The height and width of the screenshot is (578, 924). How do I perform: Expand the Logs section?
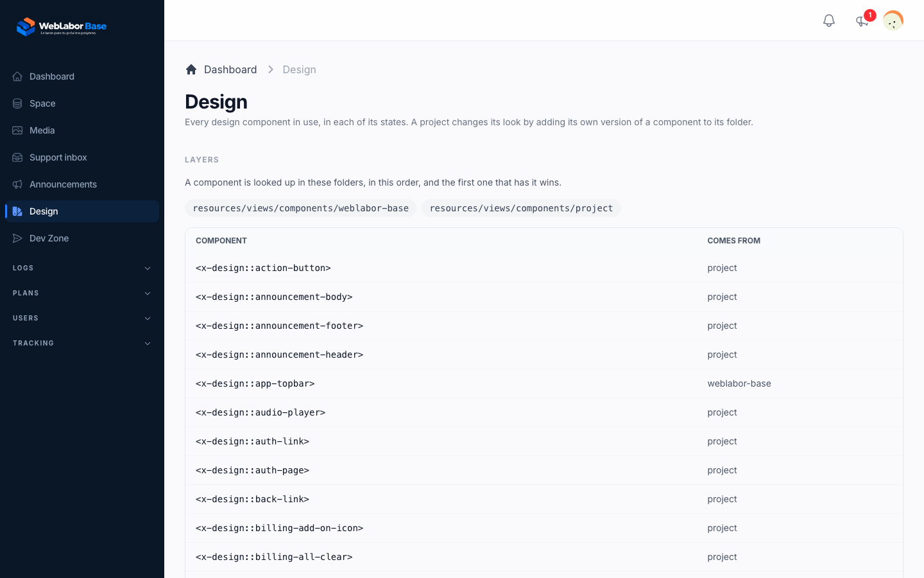[82, 268]
